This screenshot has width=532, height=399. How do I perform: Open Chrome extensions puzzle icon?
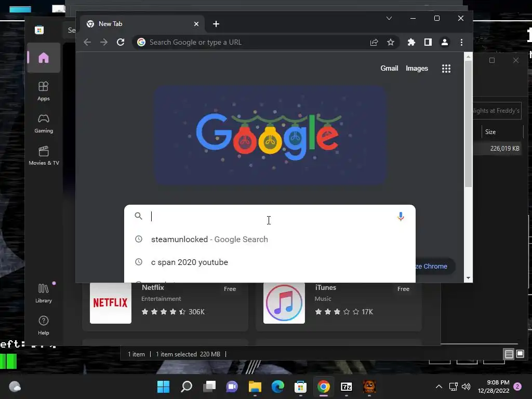[x=411, y=42]
